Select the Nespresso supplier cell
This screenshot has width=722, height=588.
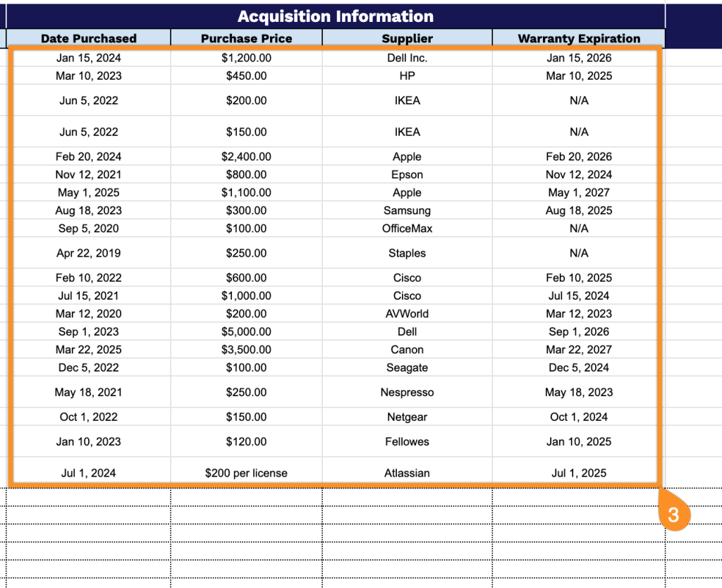coord(407,392)
